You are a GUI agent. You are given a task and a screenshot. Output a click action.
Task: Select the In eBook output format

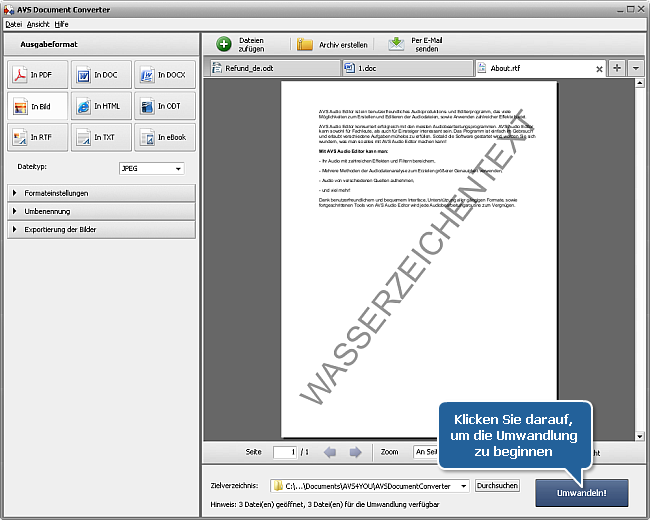pyautogui.click(x=165, y=137)
